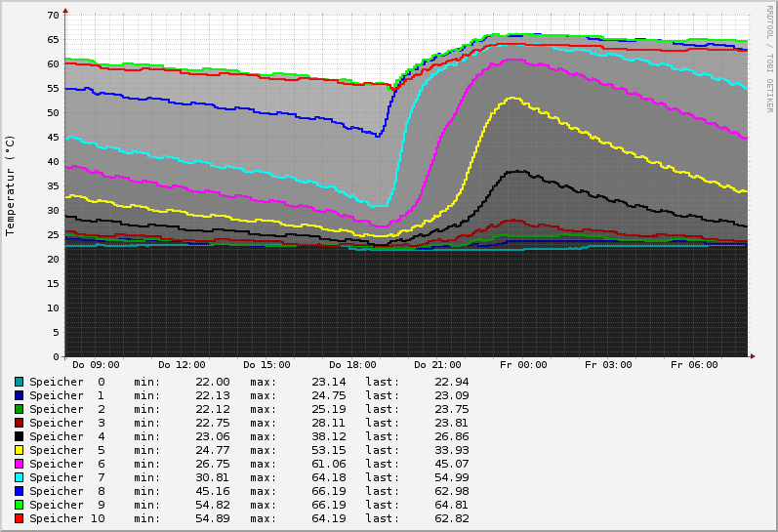Click Speicher 10's last value 62.82
Viewport: 778px width, 532px height.
[x=451, y=518]
